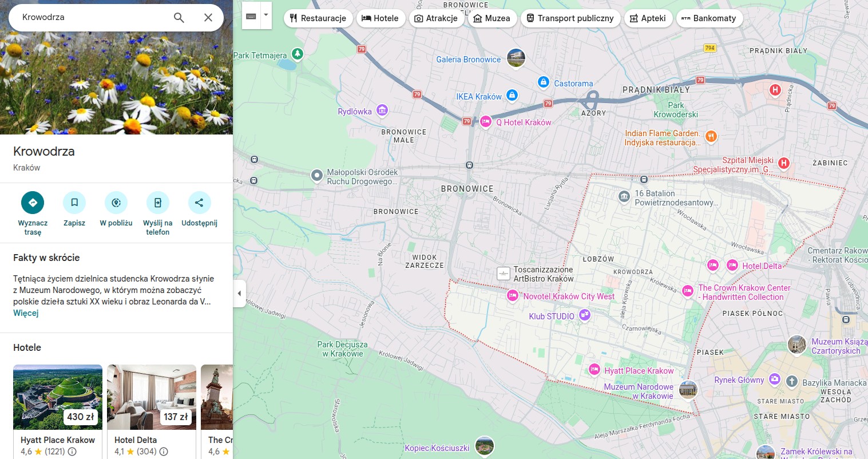The height and width of the screenshot is (459, 868).
Task: Show museums using the Muzea chip
Action: pos(492,18)
